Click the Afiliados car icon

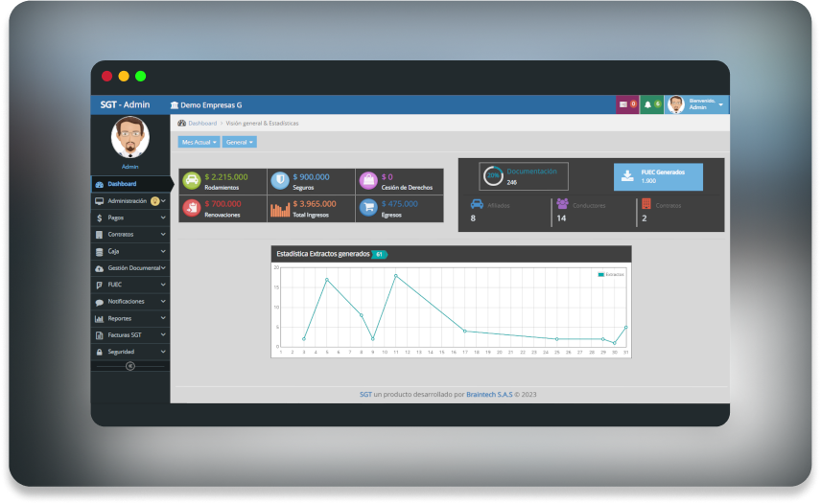coord(477,204)
